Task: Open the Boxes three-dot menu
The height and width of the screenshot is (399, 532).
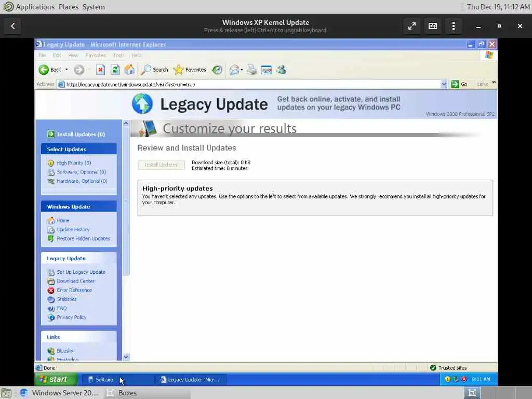Action: [453, 26]
